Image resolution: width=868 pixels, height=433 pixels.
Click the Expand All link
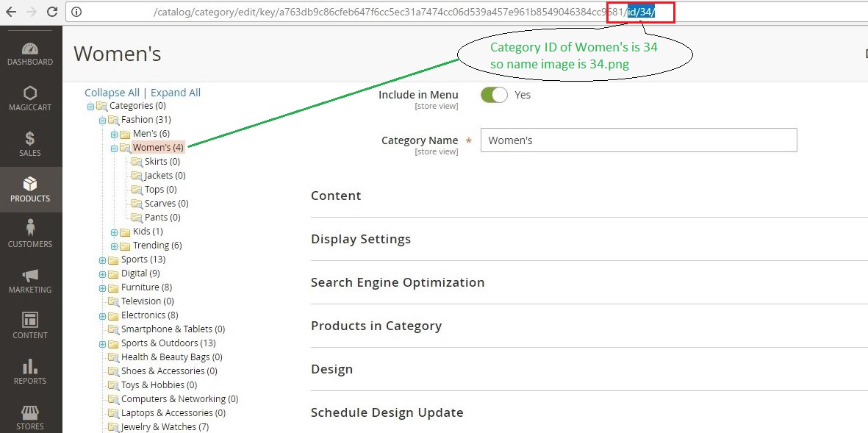click(176, 93)
